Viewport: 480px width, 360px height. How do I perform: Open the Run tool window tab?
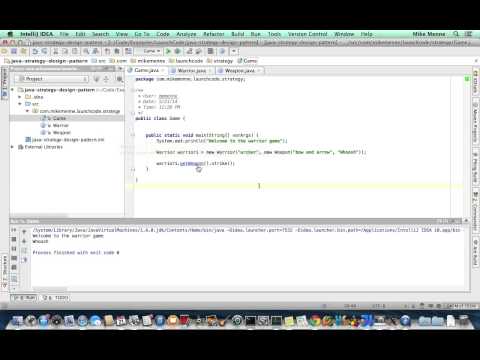pyautogui.click(x=23, y=297)
